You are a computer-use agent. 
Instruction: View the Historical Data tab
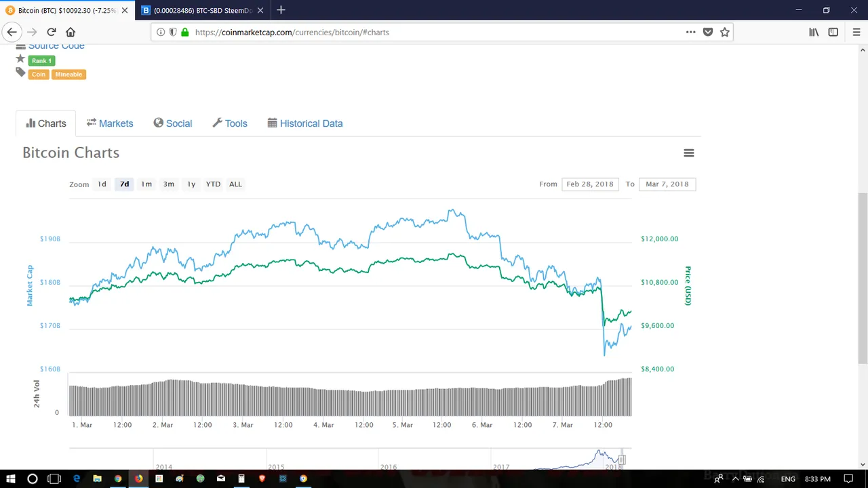tap(305, 123)
